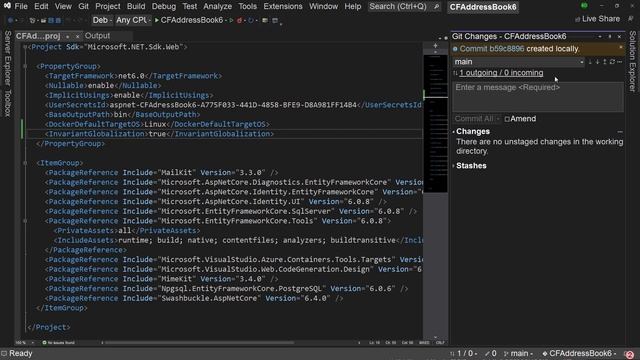
Task: Open the Server Explorer side tab
Action: point(7,58)
